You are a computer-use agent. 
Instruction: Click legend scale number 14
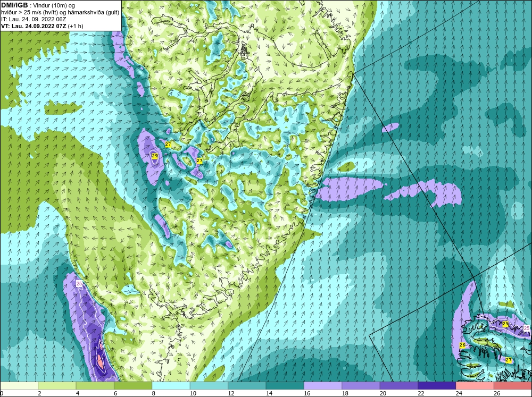269,393
